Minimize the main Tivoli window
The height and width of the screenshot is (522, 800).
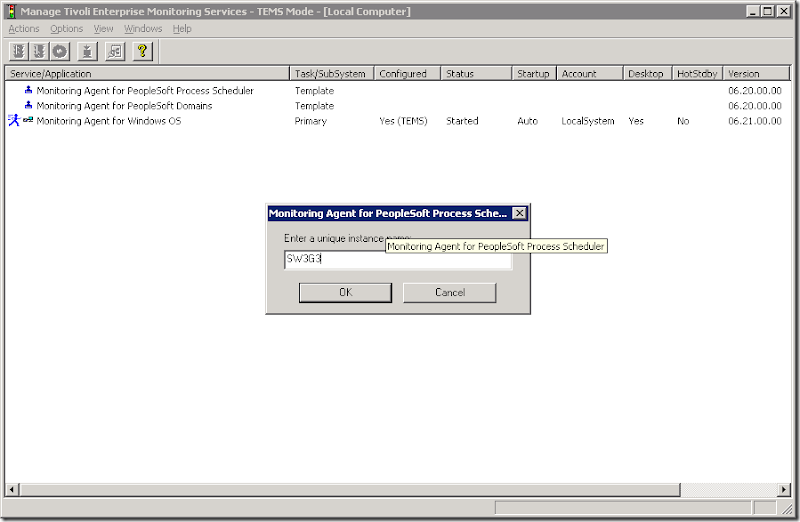(753, 11)
